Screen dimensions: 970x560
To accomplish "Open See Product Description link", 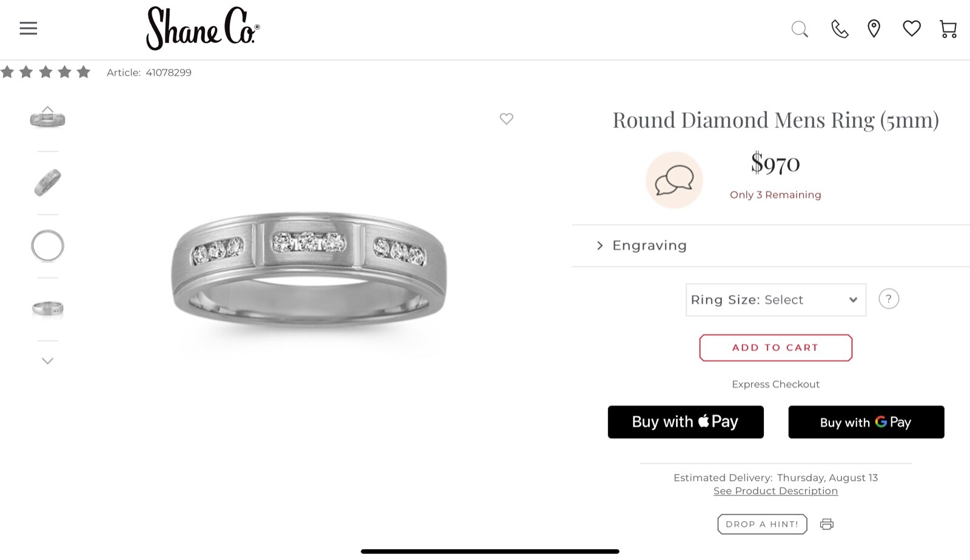I will point(775,491).
